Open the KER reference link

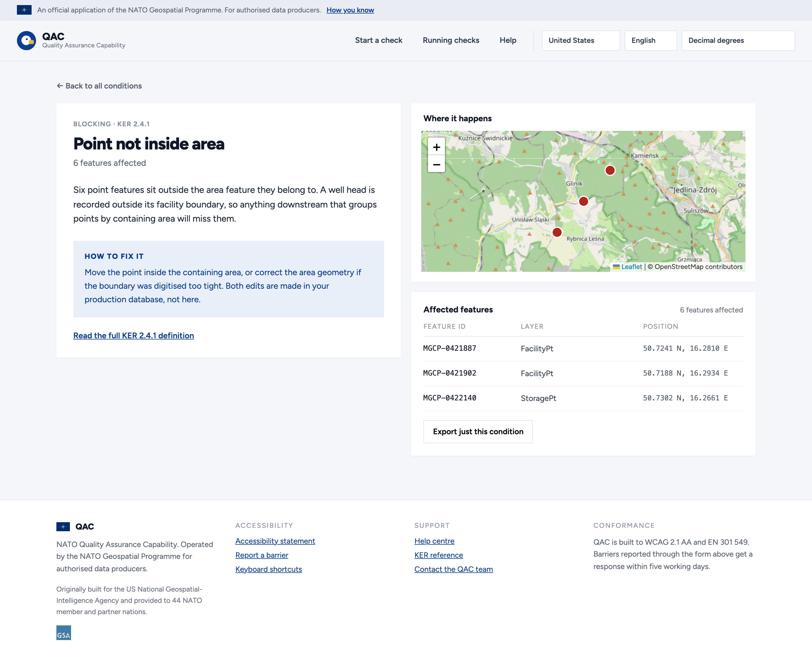pyautogui.click(x=438, y=555)
